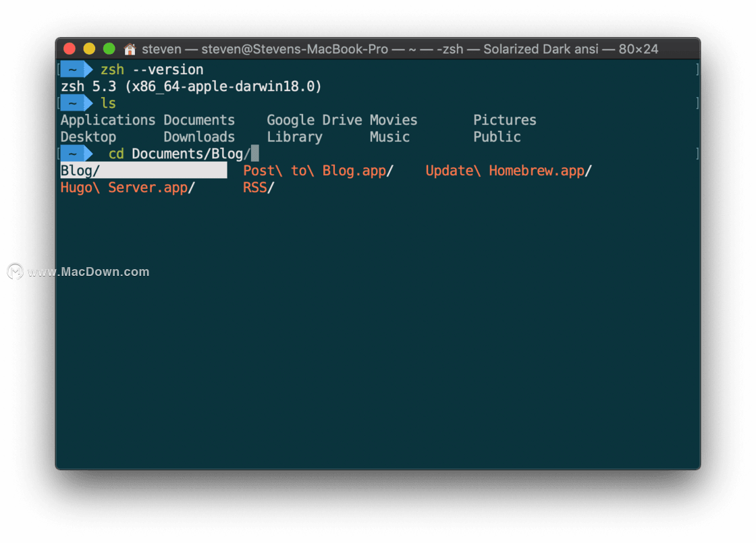The image size is (756, 543).
Task: Click the block cursor after 'Blog/'
Action: 255,154
